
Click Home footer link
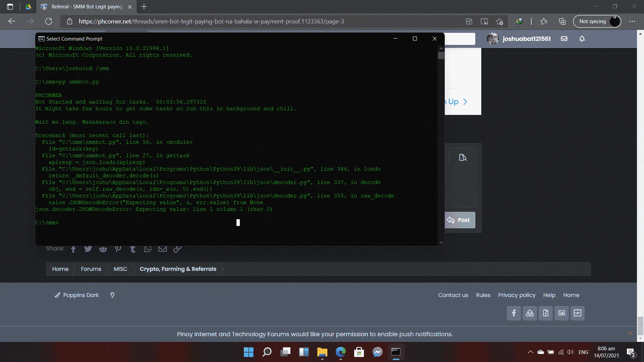[571, 295]
